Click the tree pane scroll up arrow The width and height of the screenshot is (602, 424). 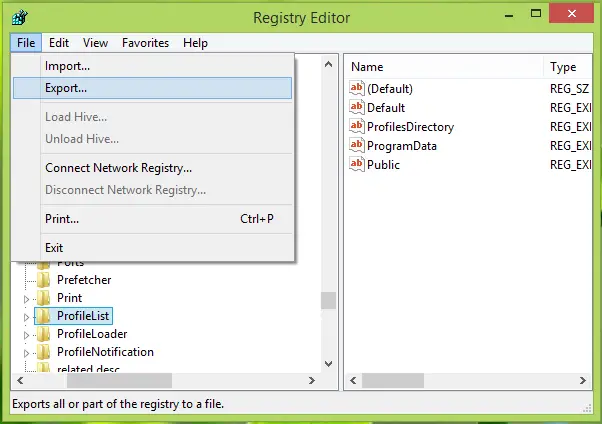tap(328, 64)
